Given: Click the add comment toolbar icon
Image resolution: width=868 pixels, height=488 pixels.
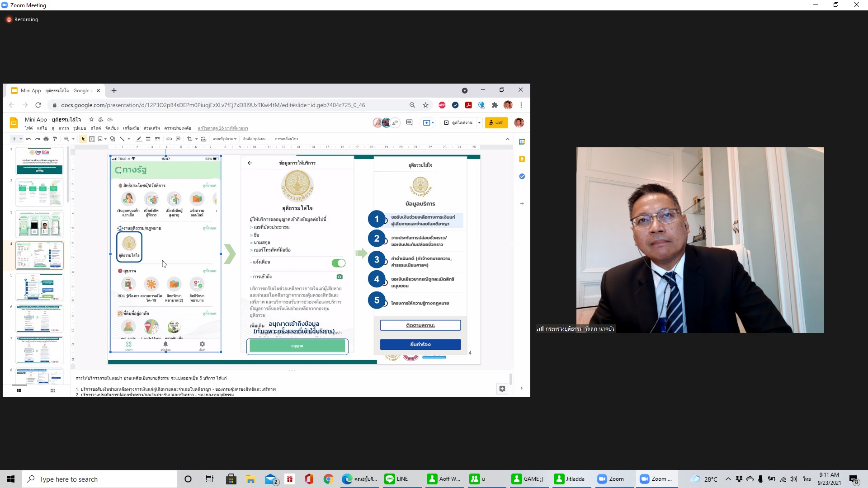Looking at the screenshot, I should click(x=178, y=139).
